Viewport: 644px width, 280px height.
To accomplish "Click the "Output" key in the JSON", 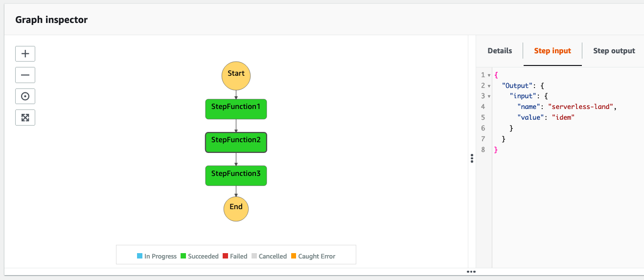I will [x=518, y=86].
